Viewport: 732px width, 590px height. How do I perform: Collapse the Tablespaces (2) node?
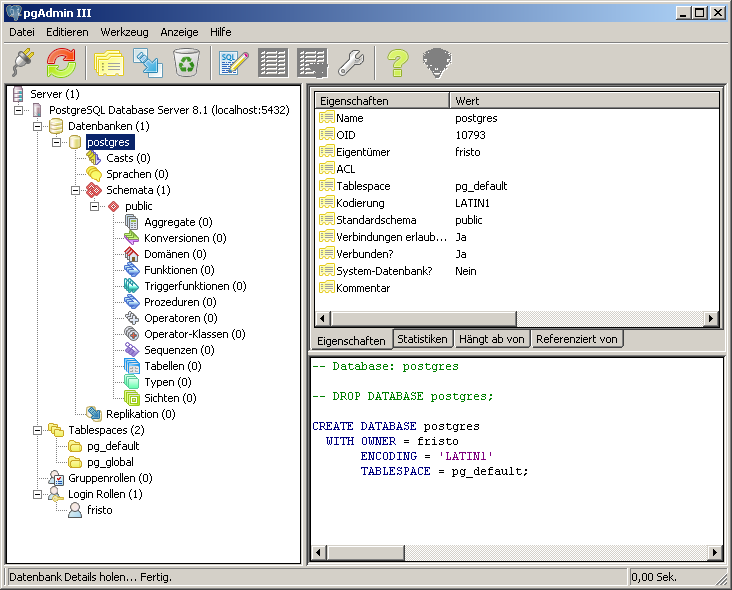tap(37, 430)
